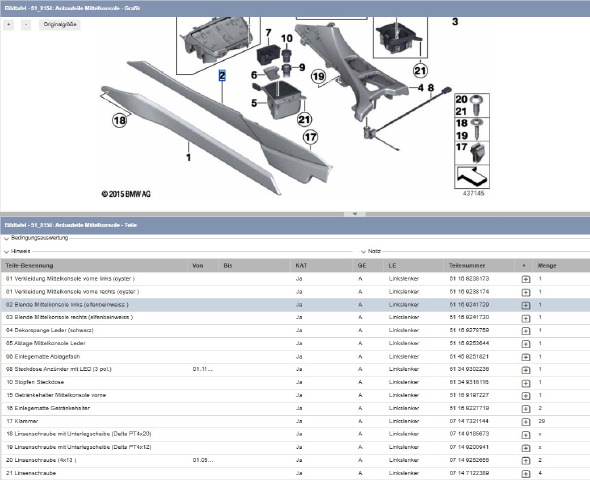
Task: Sort by Teile-Benennung column header
Action: tap(94, 266)
